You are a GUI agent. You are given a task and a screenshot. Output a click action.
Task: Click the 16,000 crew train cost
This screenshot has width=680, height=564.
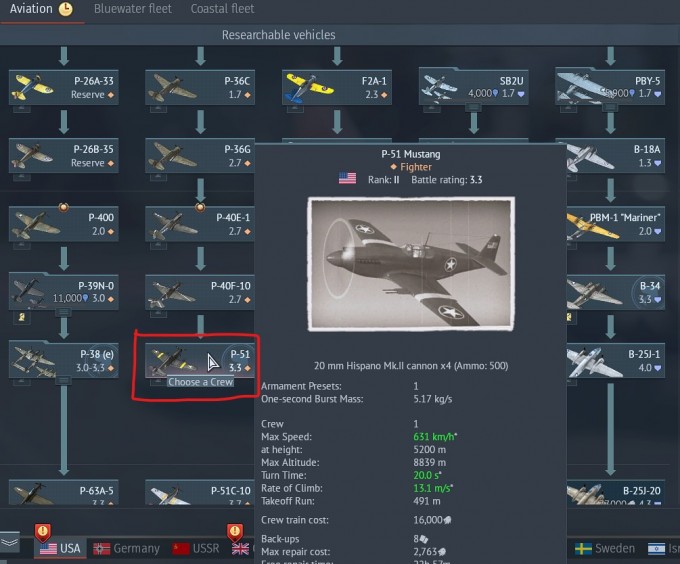tap(432, 520)
